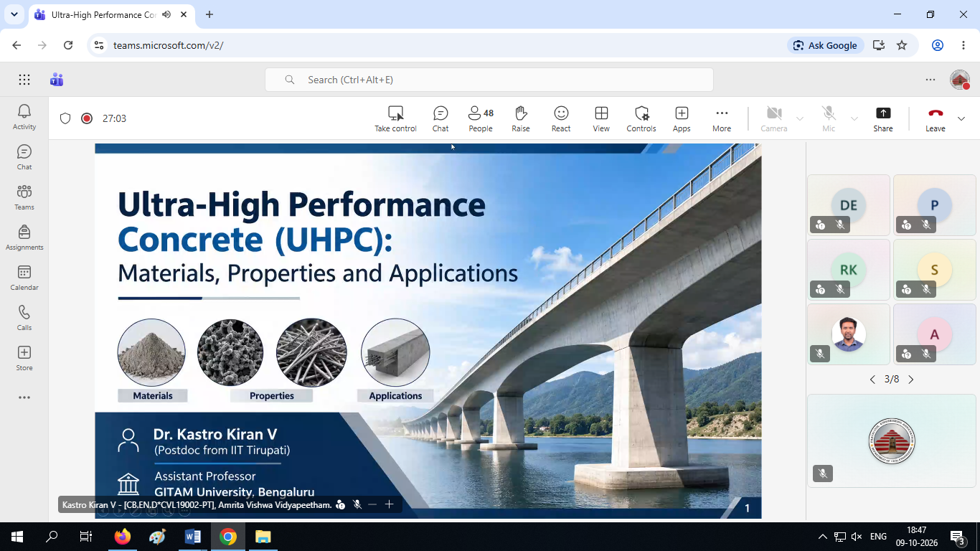Expand Camera device options arrow
Screen dimensions: 980x551
[x=800, y=118]
